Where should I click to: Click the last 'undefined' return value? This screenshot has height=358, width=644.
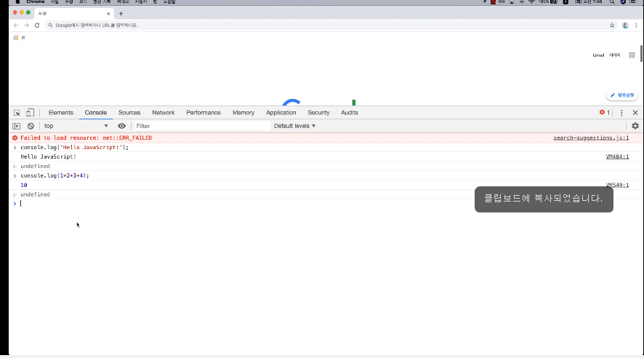click(36, 194)
